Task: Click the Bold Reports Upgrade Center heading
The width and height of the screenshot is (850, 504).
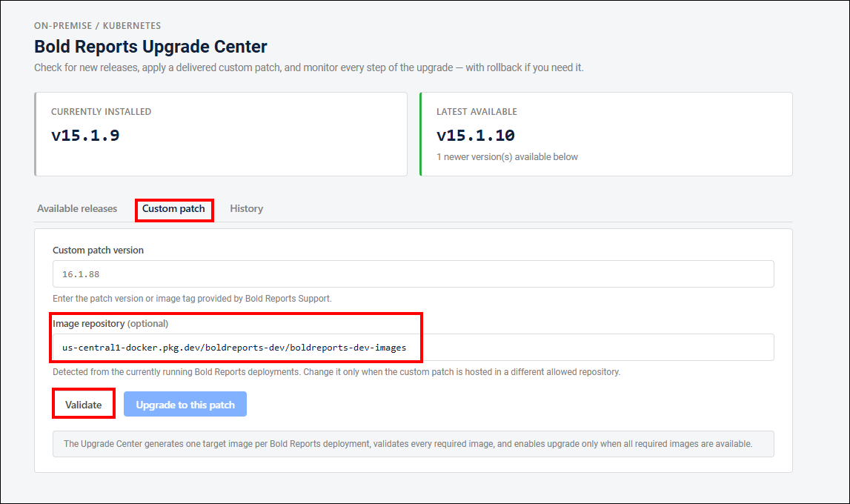Action: (150, 47)
